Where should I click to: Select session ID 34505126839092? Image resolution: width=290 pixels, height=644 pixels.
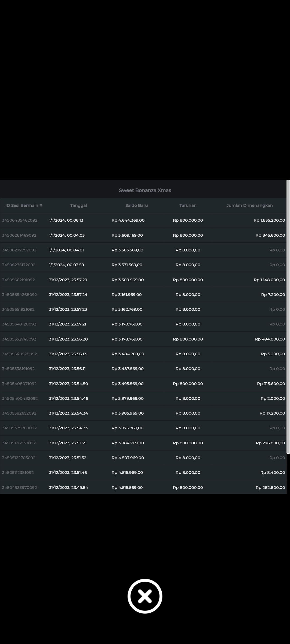[19, 443]
